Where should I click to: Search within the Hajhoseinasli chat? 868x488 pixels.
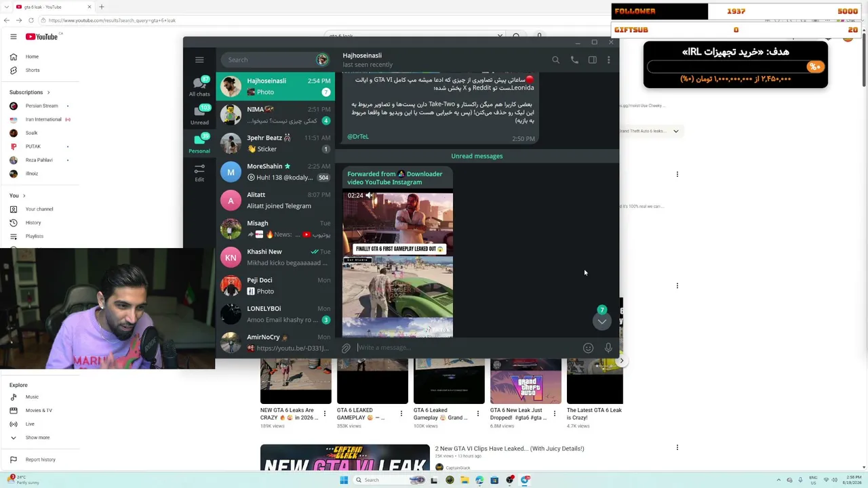555,60
